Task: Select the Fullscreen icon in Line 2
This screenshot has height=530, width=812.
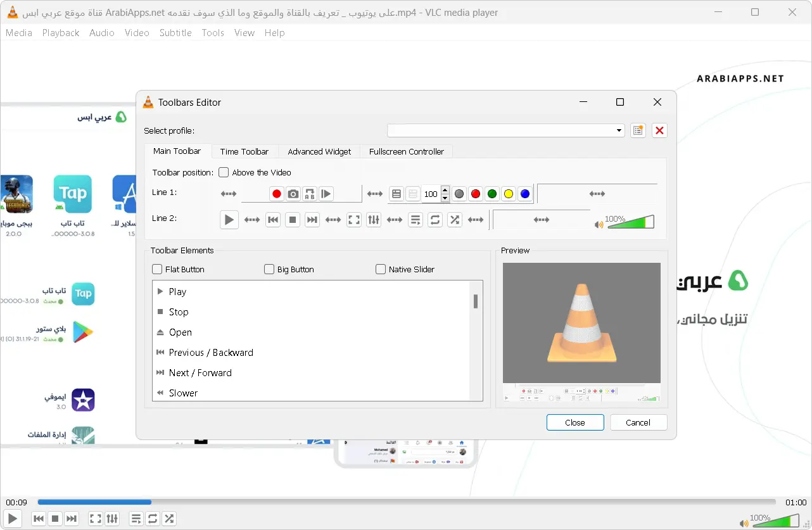Action: 354,219
